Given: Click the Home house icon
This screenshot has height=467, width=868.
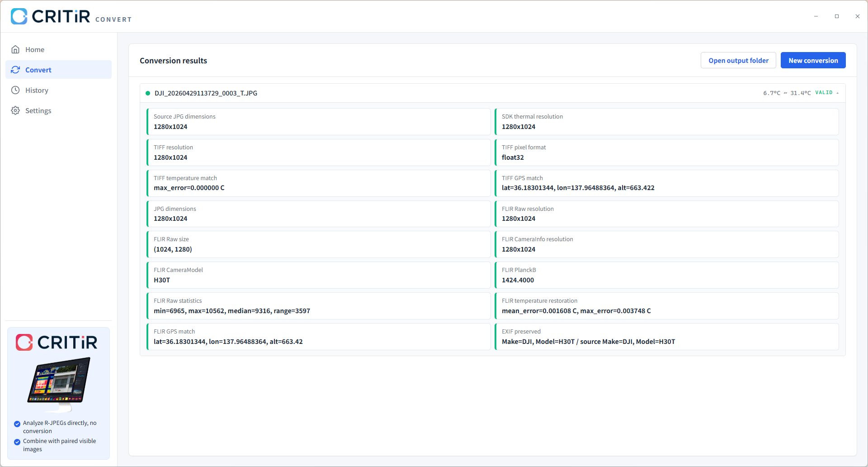Looking at the screenshot, I should (x=15, y=49).
